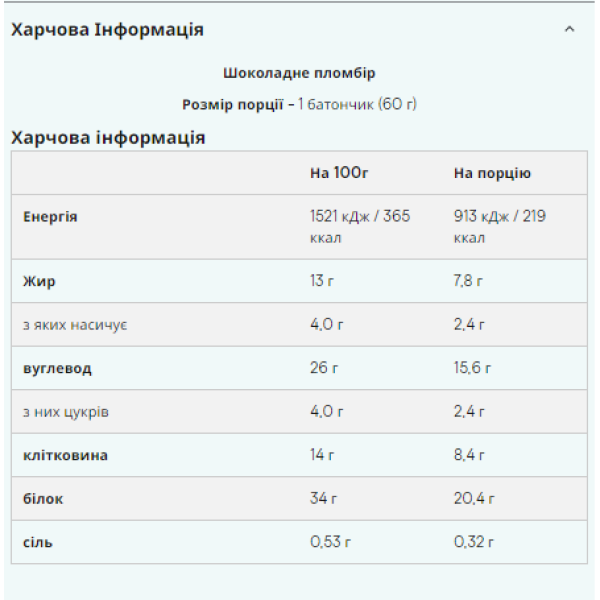Select the сіль row label
This screenshot has width=600, height=600.
point(38,542)
